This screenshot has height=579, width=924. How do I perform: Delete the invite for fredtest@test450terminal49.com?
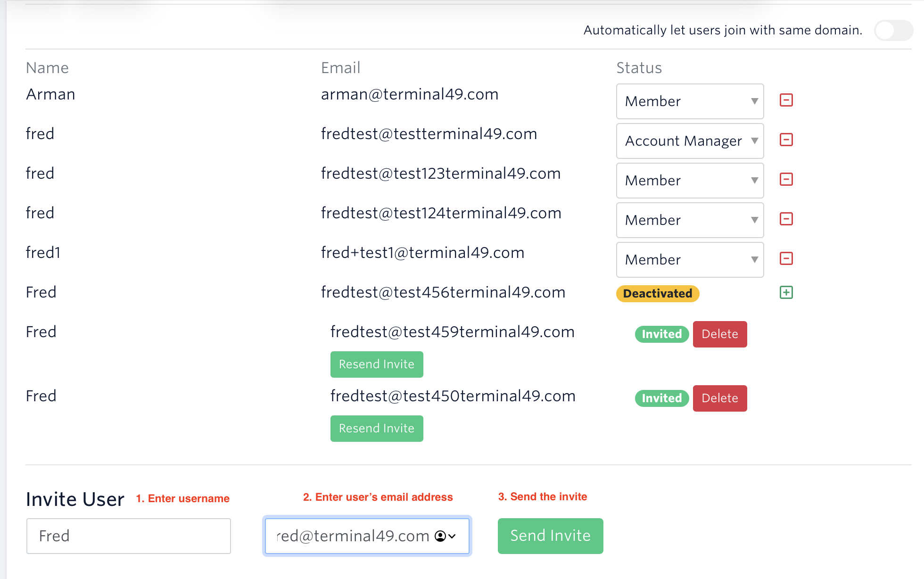(720, 398)
